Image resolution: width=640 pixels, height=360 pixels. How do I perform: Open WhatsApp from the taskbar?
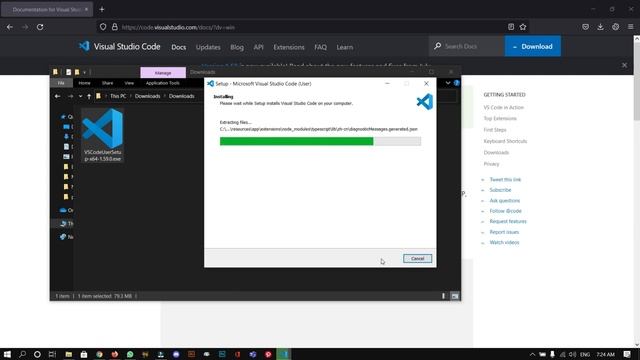tap(130, 354)
